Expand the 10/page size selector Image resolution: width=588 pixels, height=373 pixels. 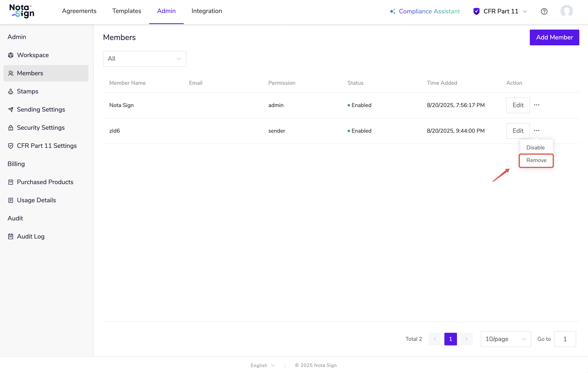coord(505,339)
